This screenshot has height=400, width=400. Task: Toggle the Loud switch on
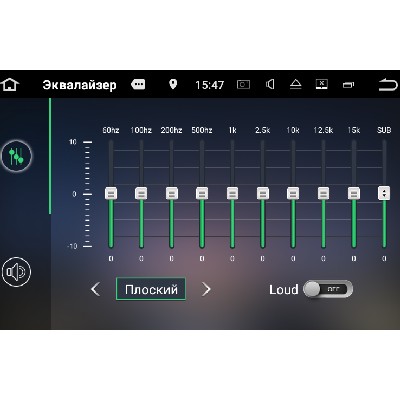click(x=328, y=289)
